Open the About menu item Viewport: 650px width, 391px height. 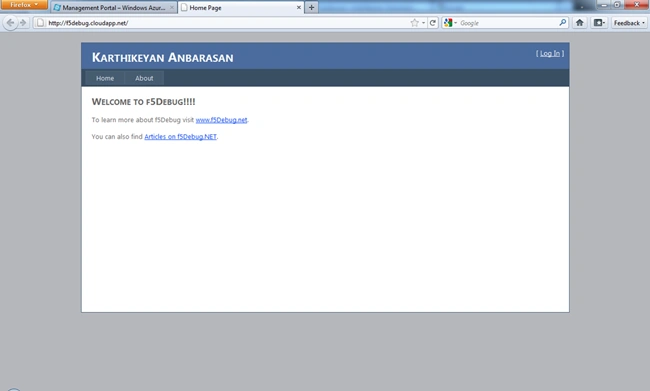[x=144, y=78]
